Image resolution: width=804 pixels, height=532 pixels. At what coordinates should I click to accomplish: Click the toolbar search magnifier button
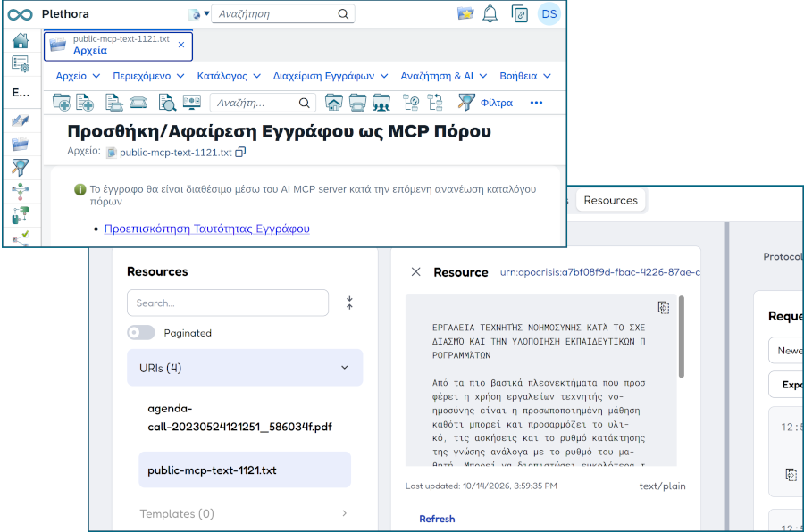tap(305, 103)
